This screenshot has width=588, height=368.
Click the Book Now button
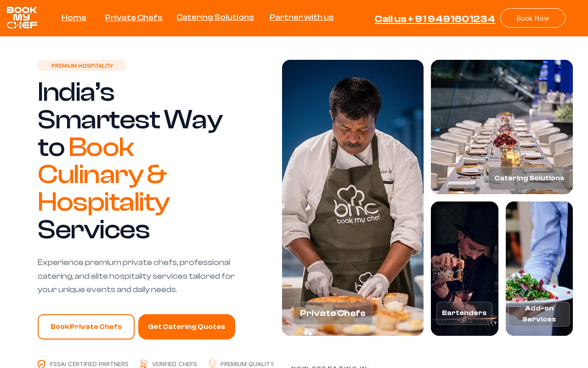533,18
